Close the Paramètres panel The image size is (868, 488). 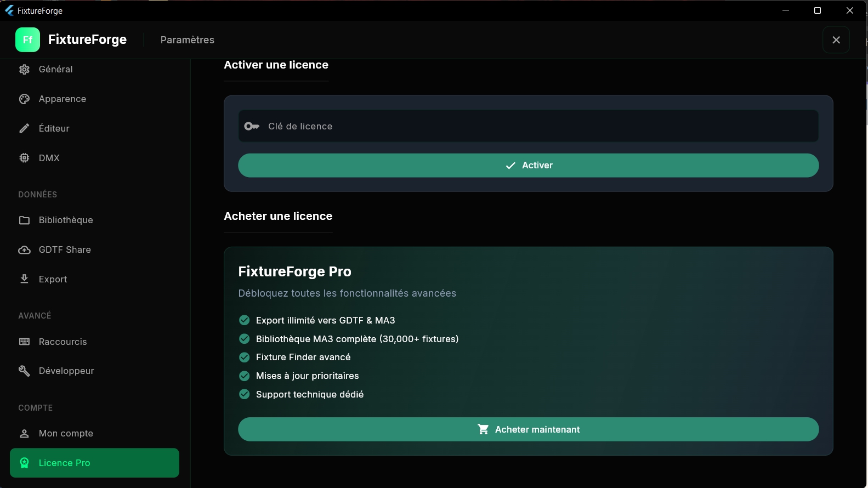click(836, 39)
